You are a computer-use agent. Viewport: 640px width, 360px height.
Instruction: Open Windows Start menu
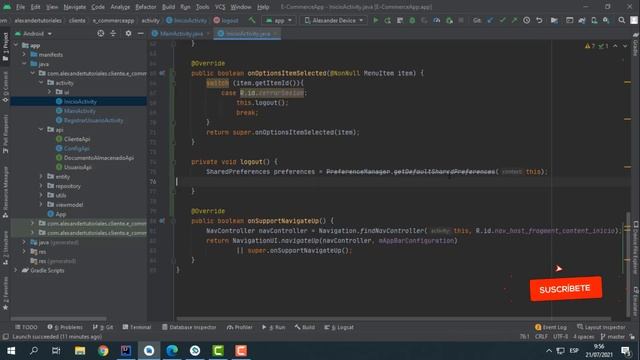point(11,351)
